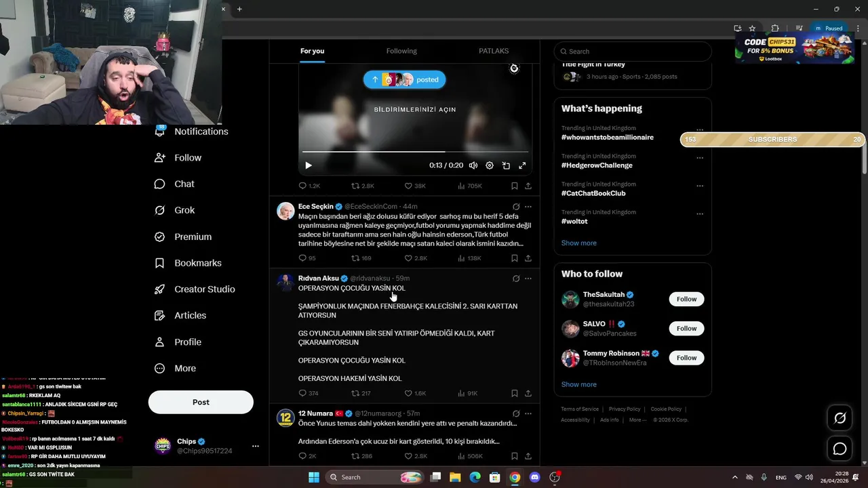Follow TheSakultah
Viewport: 868px width, 488px height.
[686, 299]
